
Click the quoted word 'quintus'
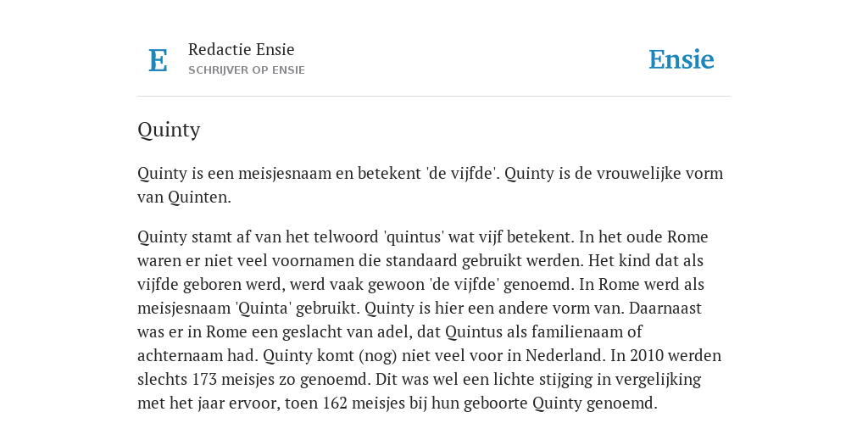pos(414,237)
